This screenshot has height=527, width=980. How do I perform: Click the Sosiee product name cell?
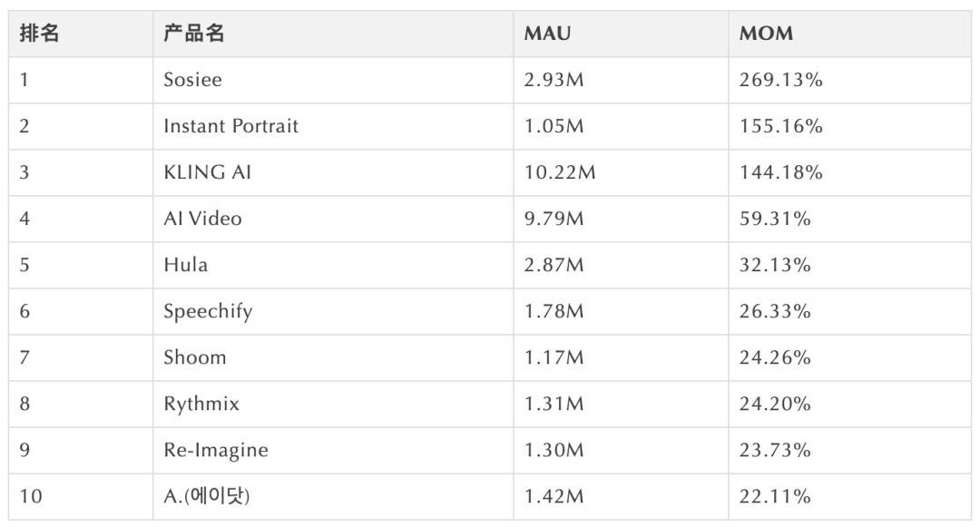(192, 80)
